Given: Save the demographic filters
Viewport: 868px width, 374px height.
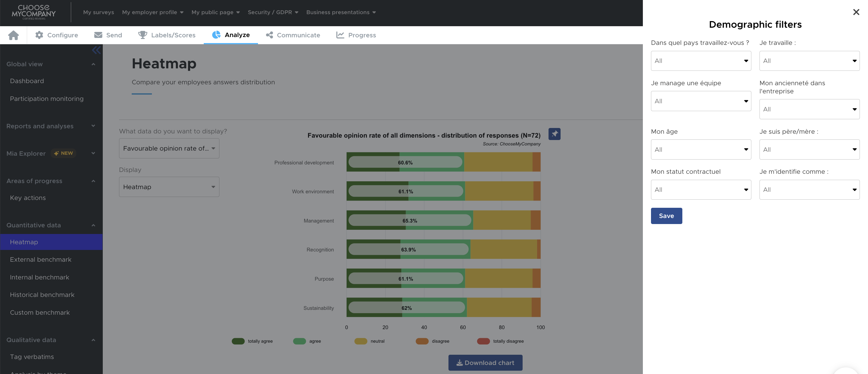Looking at the screenshot, I should pos(666,216).
